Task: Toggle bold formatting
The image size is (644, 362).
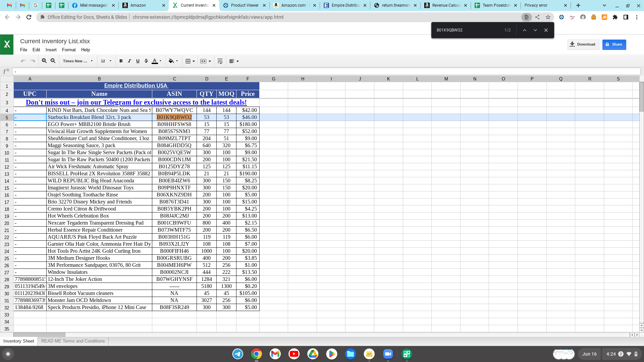Action: click(x=121, y=61)
